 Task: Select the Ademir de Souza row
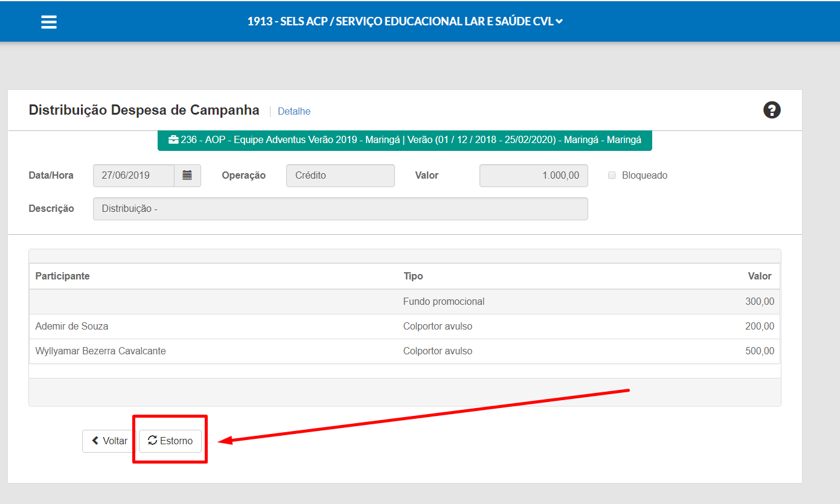(x=405, y=326)
